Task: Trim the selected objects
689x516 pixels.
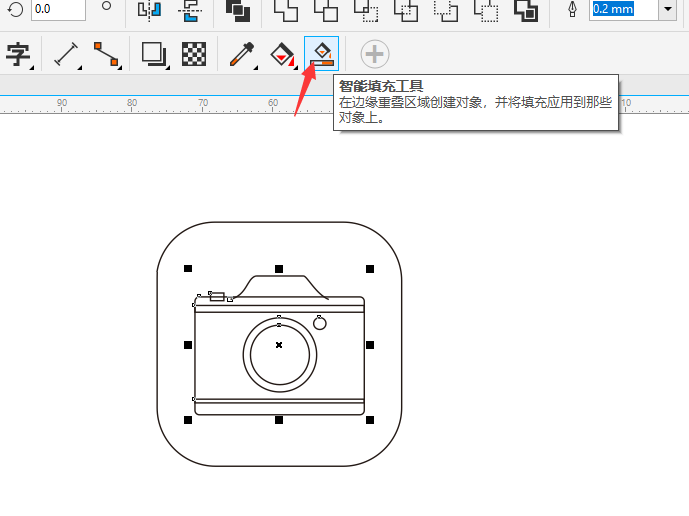Action: point(326,10)
